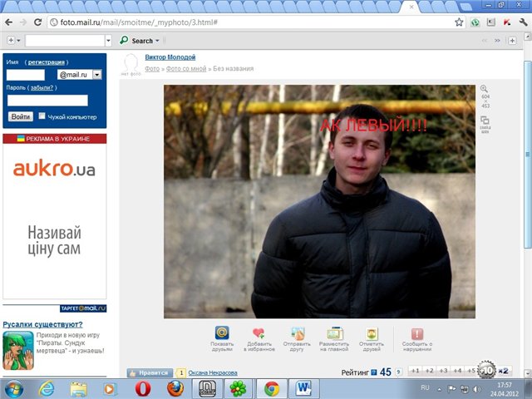Click the 'Таргет@mail.ru' ad label
The width and height of the screenshot is (532, 399).
coord(83,308)
